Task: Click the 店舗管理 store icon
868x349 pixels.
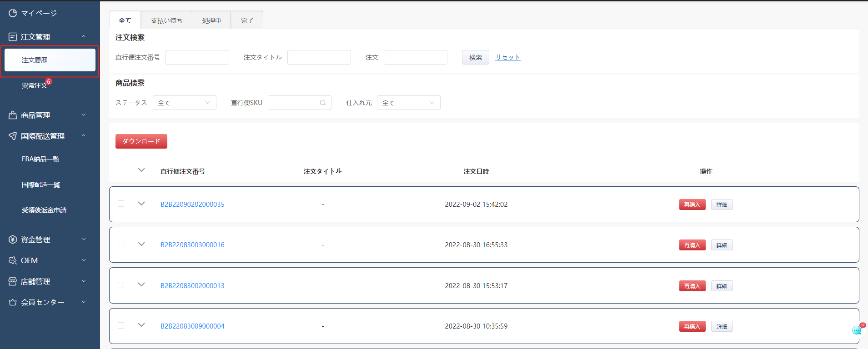Action: tap(13, 281)
